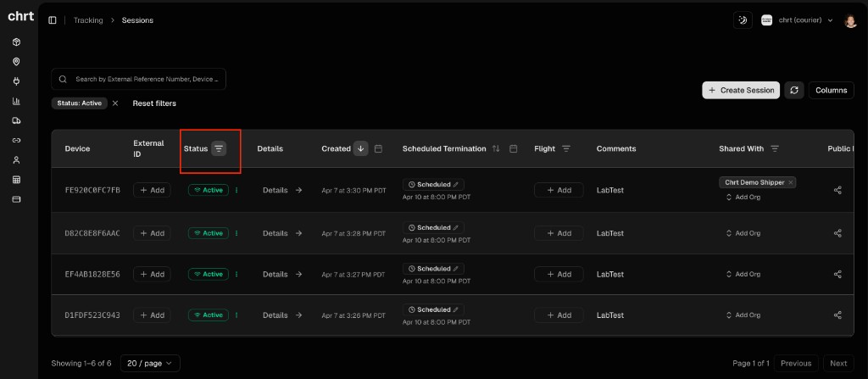The width and height of the screenshot is (868, 379).
Task: Click the truck icon in sidebar
Action: coord(16,120)
